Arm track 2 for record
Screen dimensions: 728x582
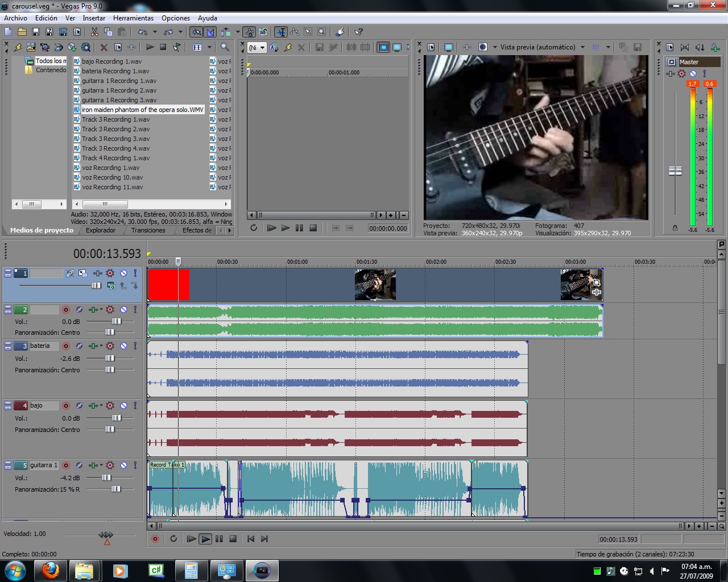(66, 310)
